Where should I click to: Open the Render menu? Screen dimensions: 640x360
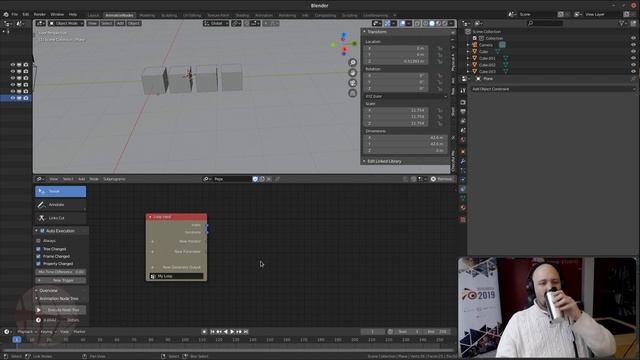(x=40, y=14)
